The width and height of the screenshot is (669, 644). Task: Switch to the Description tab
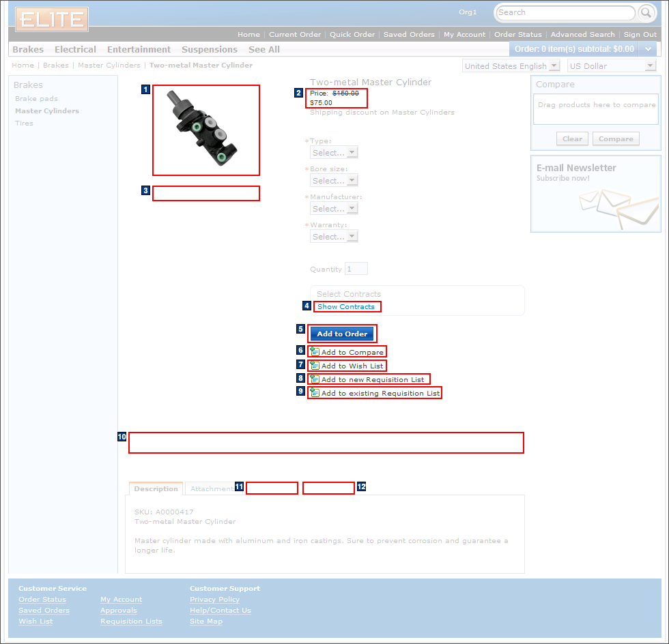156,488
